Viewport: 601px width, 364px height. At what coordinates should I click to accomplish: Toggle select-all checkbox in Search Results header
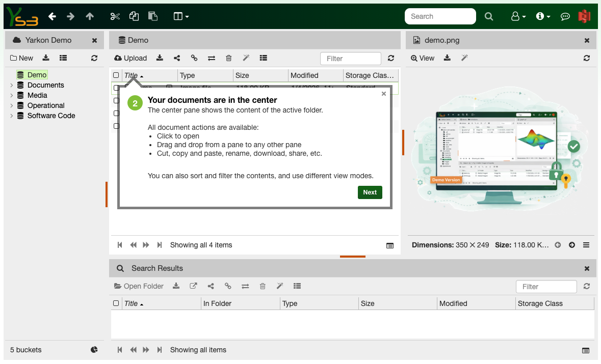pyautogui.click(x=116, y=303)
